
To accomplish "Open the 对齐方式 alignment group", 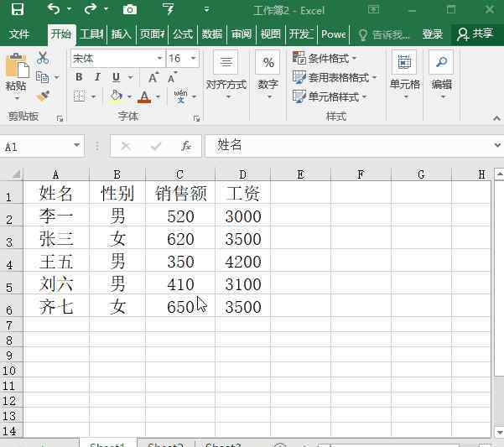I will coord(226,75).
